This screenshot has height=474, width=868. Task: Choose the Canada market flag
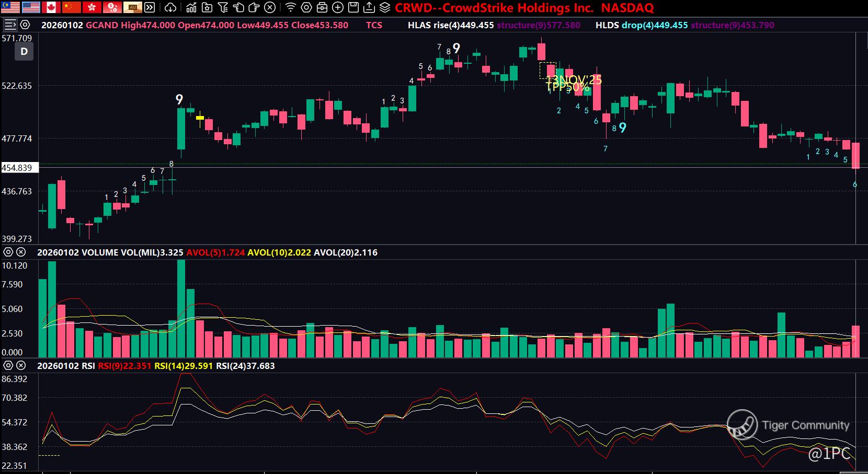(x=51, y=7)
